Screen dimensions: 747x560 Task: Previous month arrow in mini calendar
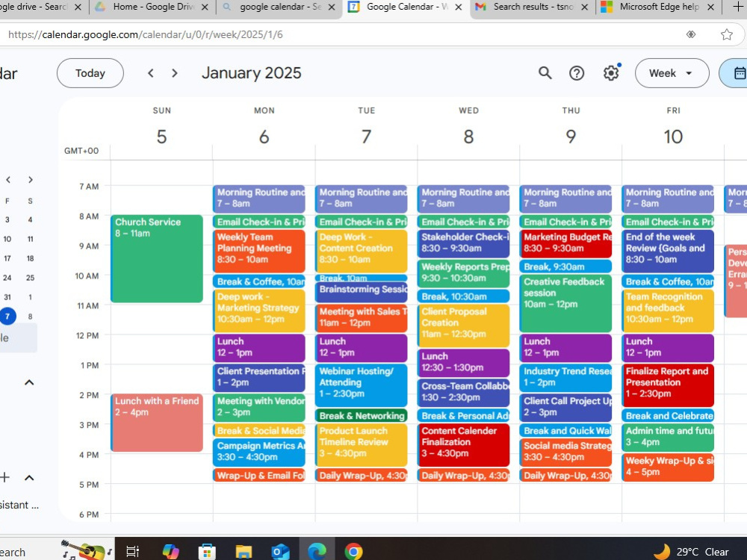[x=8, y=179]
